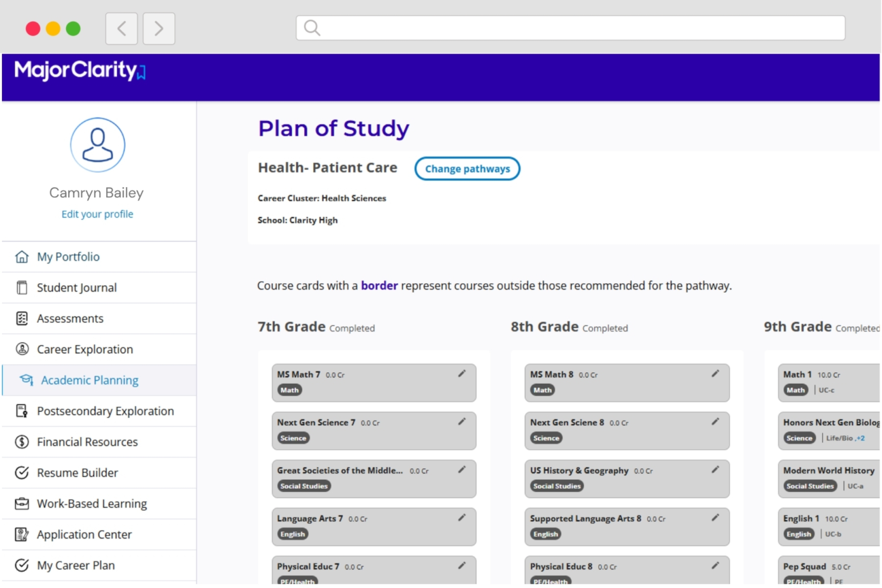Click Camryn Bailey's profile avatar
This screenshot has width=882, height=588.
(x=97, y=144)
